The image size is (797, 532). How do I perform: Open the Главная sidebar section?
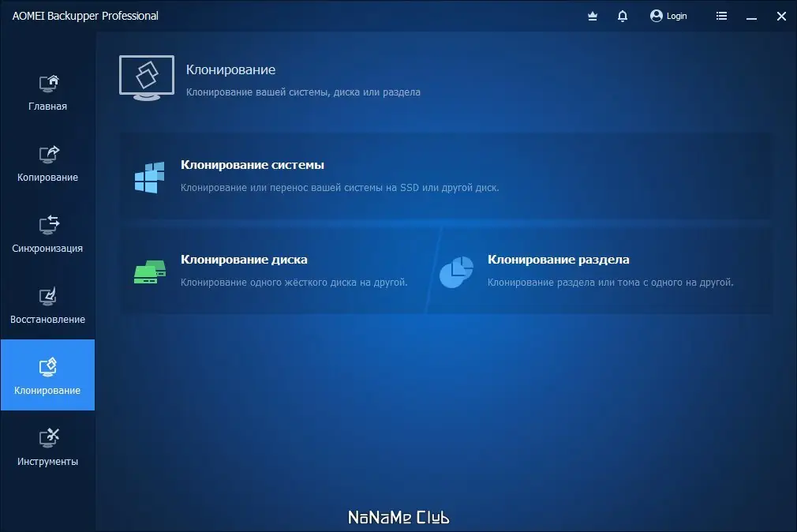47,91
